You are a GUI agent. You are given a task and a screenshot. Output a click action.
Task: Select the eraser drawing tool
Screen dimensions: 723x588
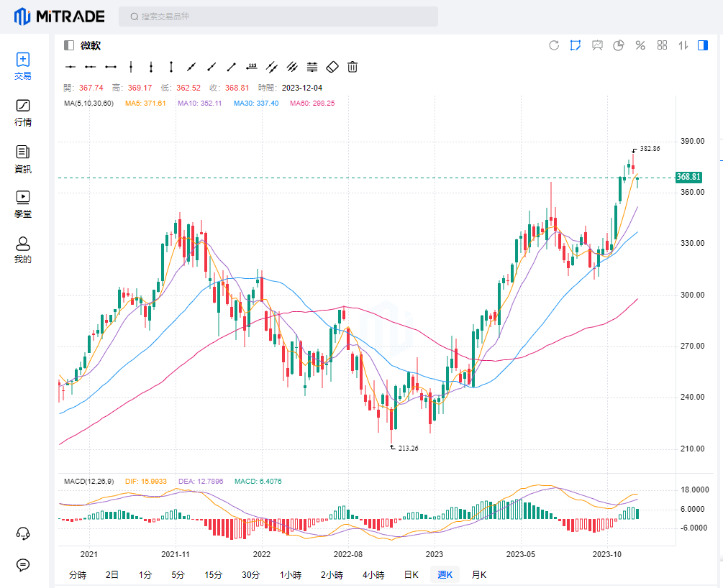tap(332, 67)
